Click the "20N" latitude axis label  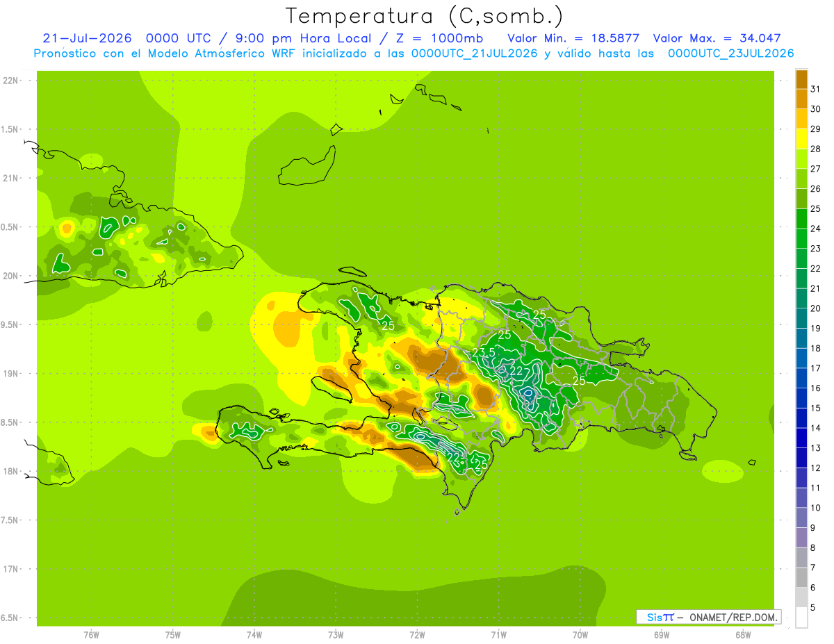point(11,276)
